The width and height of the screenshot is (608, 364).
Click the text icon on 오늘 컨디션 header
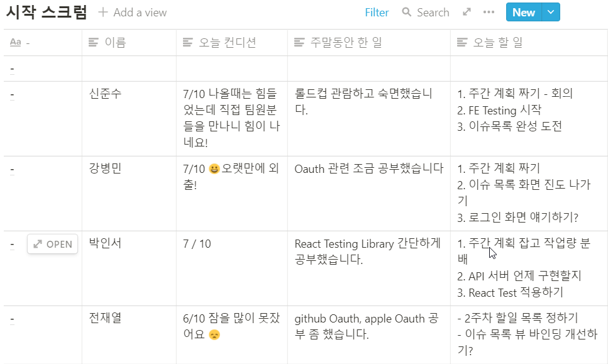(x=187, y=43)
